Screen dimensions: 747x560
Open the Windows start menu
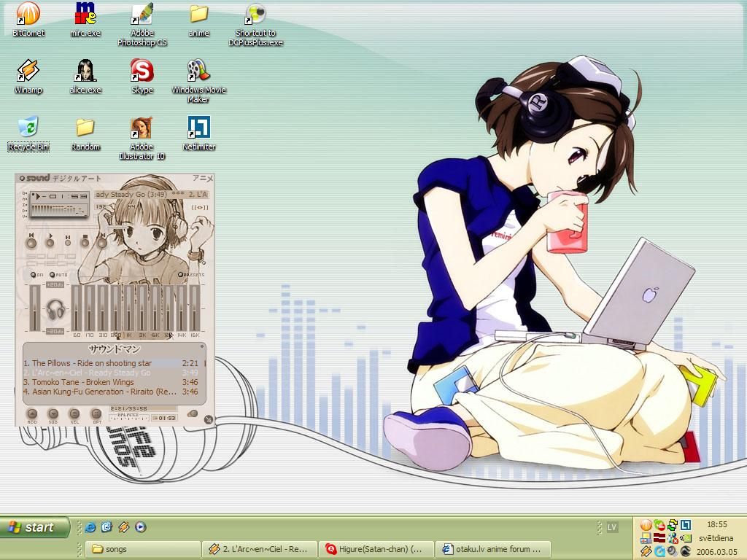(x=34, y=527)
